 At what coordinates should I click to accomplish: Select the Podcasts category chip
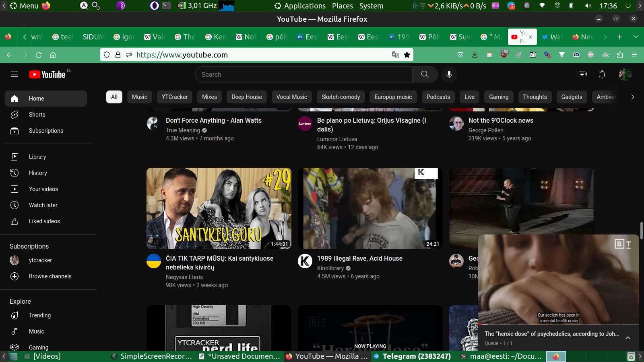pos(438,97)
